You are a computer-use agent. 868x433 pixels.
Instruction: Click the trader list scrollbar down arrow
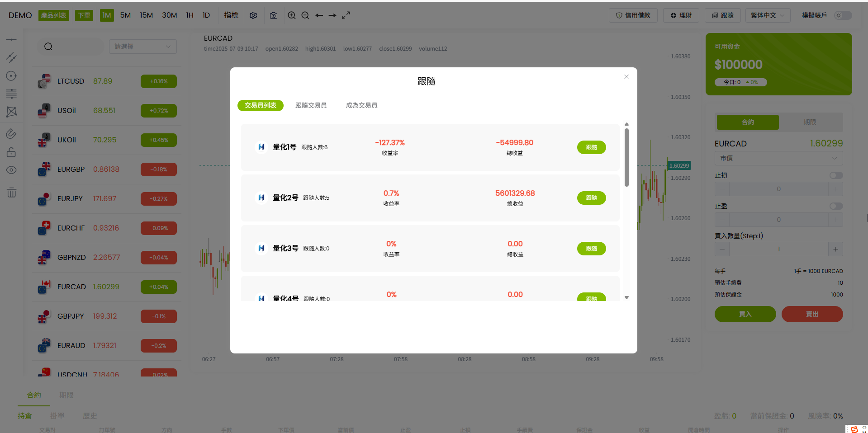point(626,297)
